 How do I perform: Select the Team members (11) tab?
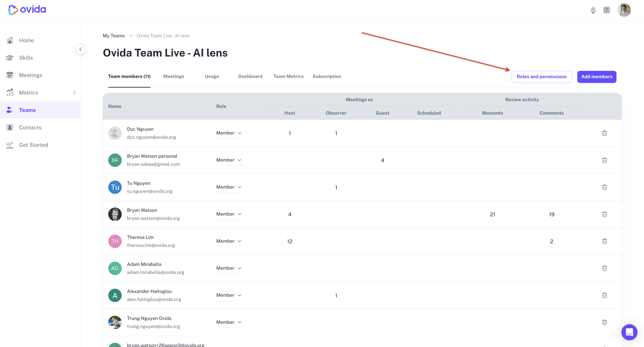(x=129, y=76)
